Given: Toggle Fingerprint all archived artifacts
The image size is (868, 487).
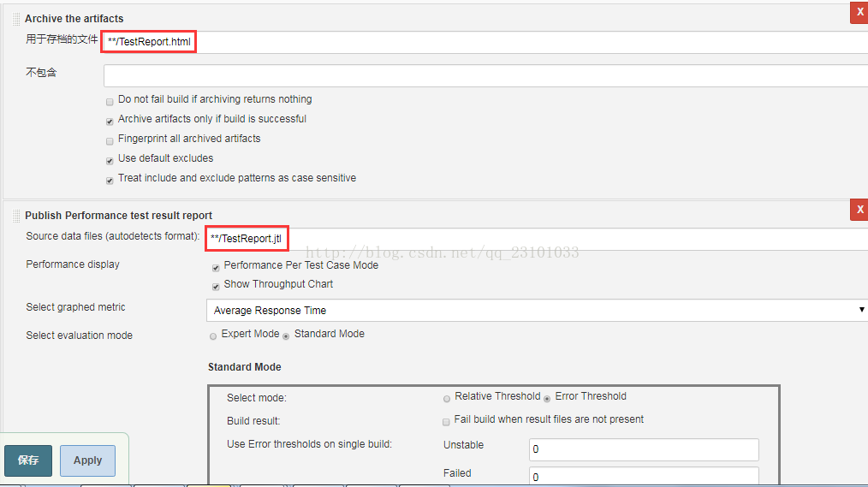Looking at the screenshot, I should [110, 141].
